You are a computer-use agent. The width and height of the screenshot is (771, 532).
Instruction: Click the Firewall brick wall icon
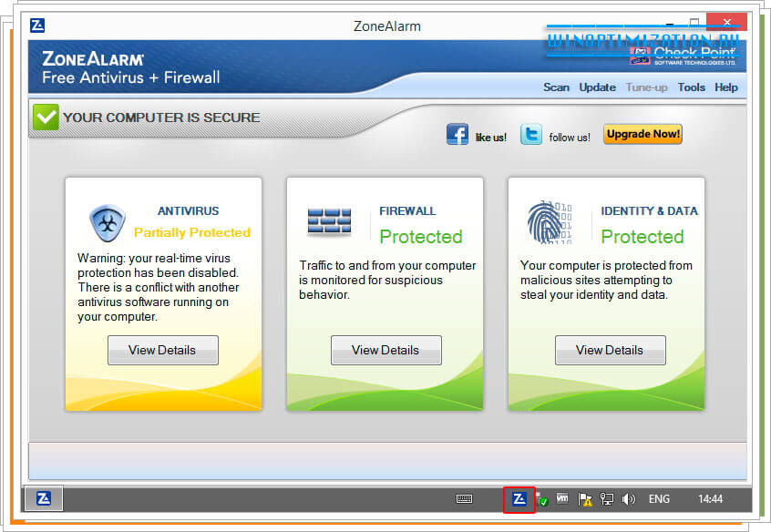tap(330, 219)
